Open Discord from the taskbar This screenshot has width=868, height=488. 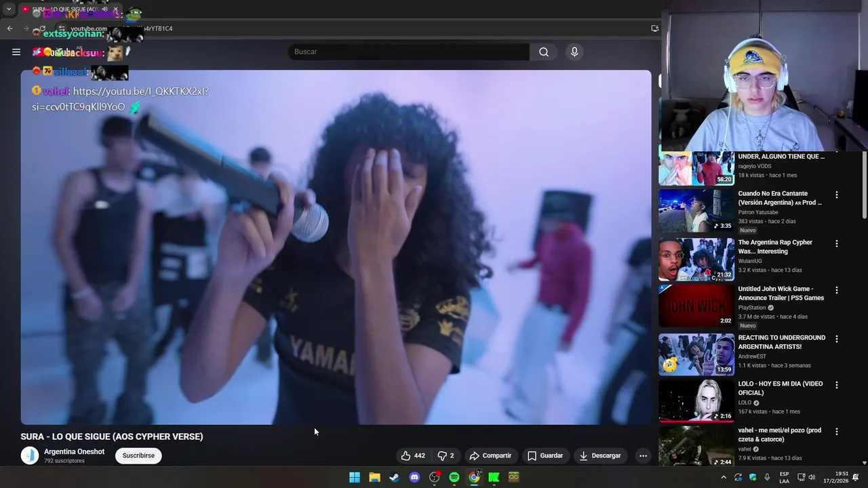[414, 477]
